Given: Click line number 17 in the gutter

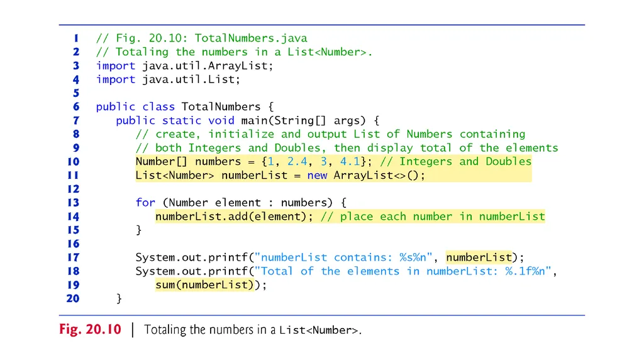Looking at the screenshot, I should (x=73, y=257).
